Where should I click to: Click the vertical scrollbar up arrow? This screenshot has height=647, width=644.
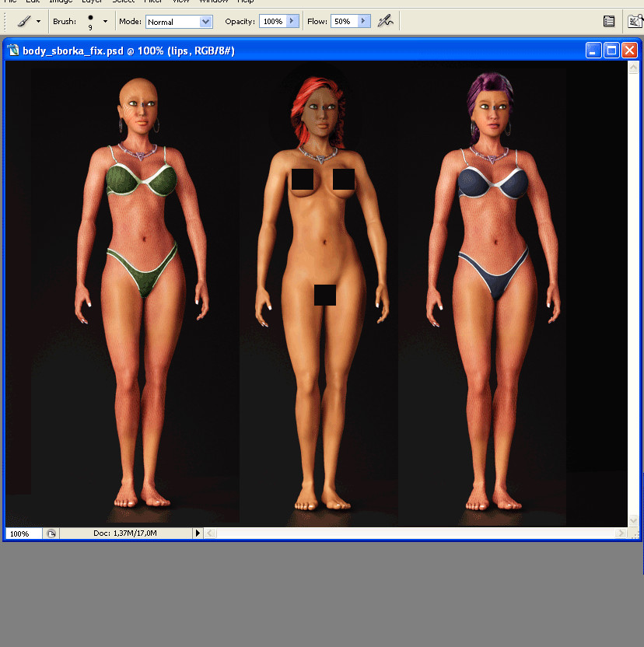pyautogui.click(x=633, y=67)
